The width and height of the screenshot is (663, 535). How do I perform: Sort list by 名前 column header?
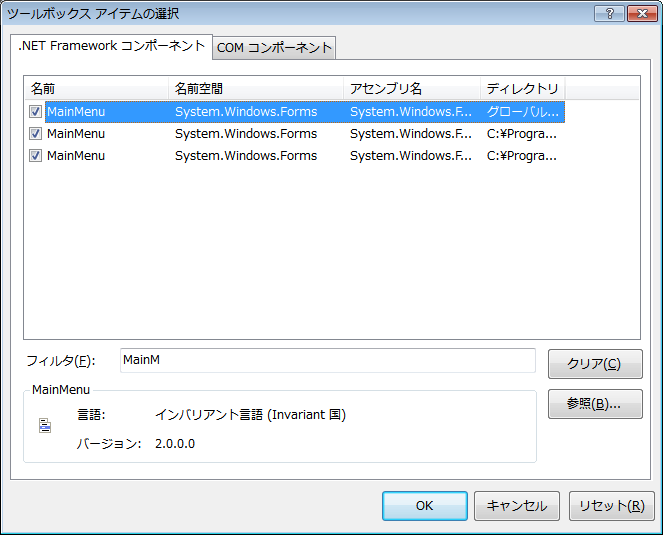96,88
